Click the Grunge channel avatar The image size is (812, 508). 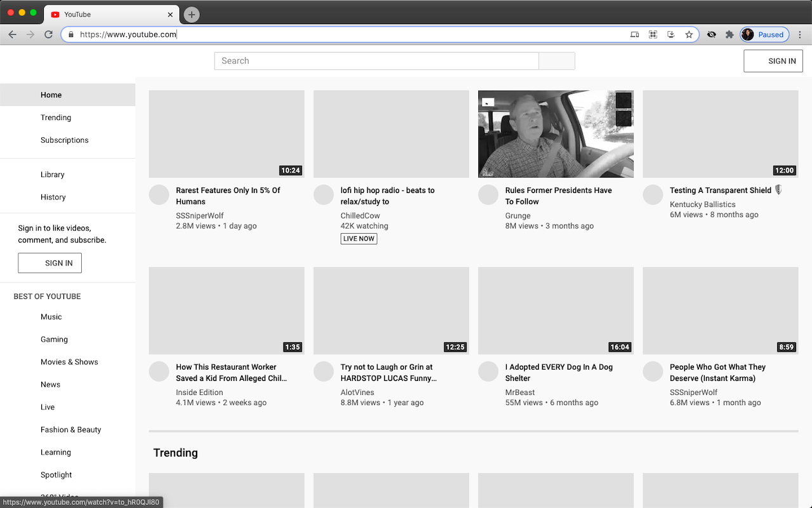[488, 195]
